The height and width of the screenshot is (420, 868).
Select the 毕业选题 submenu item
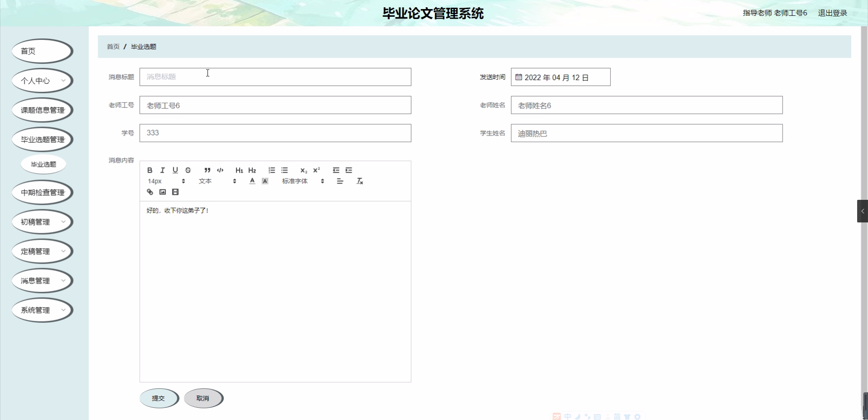click(x=43, y=165)
